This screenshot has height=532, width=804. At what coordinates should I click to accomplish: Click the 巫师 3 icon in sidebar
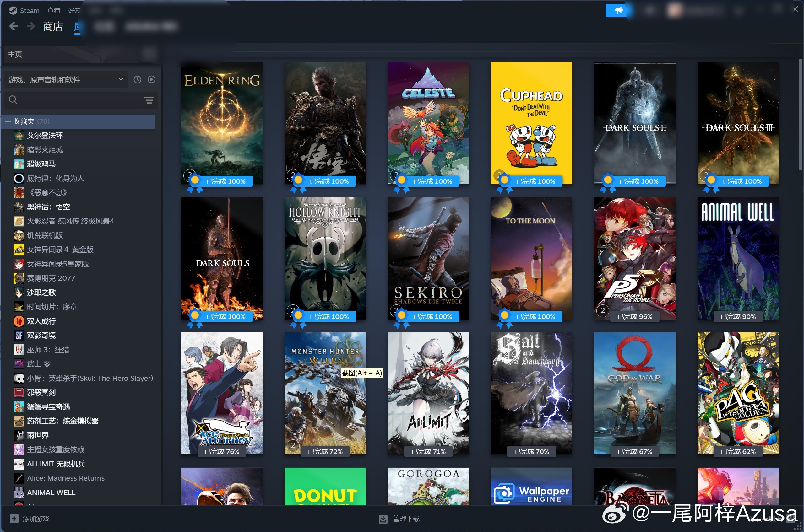point(19,349)
